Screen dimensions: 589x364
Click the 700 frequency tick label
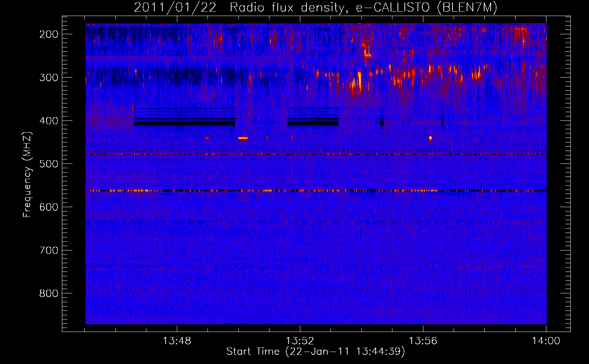49,250
